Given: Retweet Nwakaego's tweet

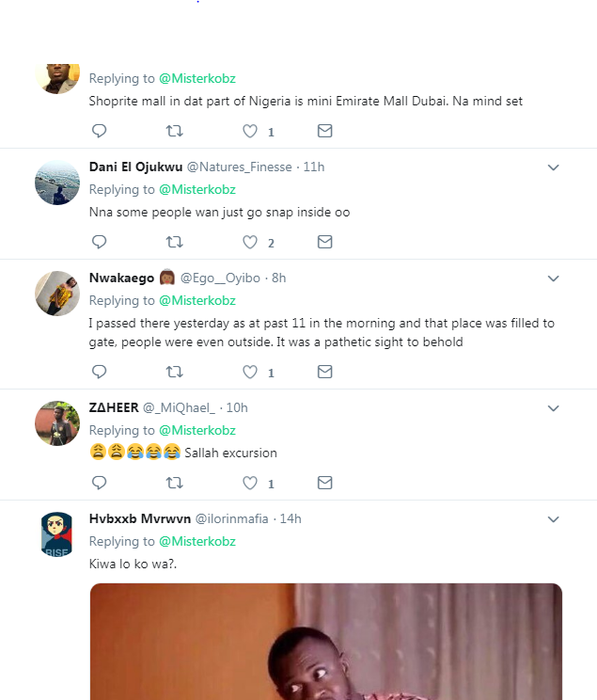Looking at the screenshot, I should pos(175,372).
